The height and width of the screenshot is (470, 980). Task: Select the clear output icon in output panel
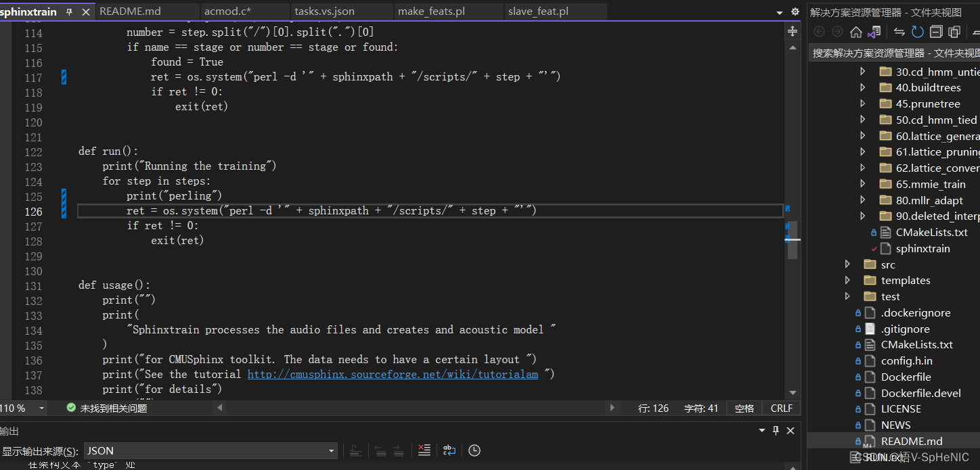(x=424, y=450)
